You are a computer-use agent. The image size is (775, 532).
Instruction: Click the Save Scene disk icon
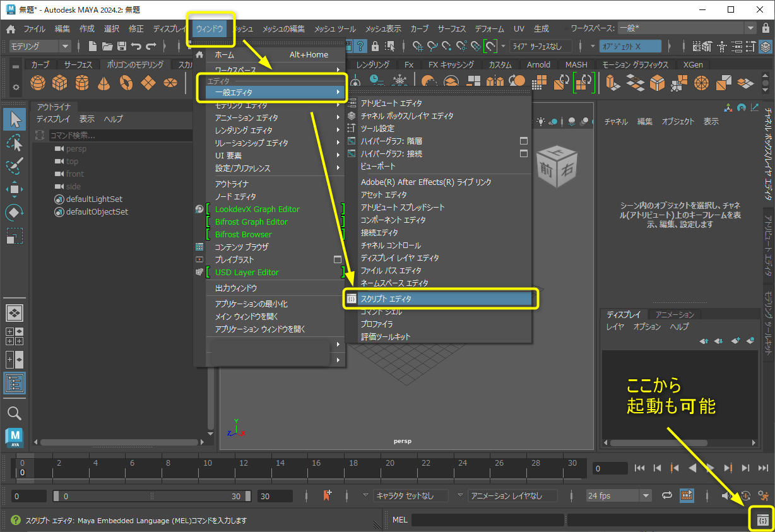point(121,46)
